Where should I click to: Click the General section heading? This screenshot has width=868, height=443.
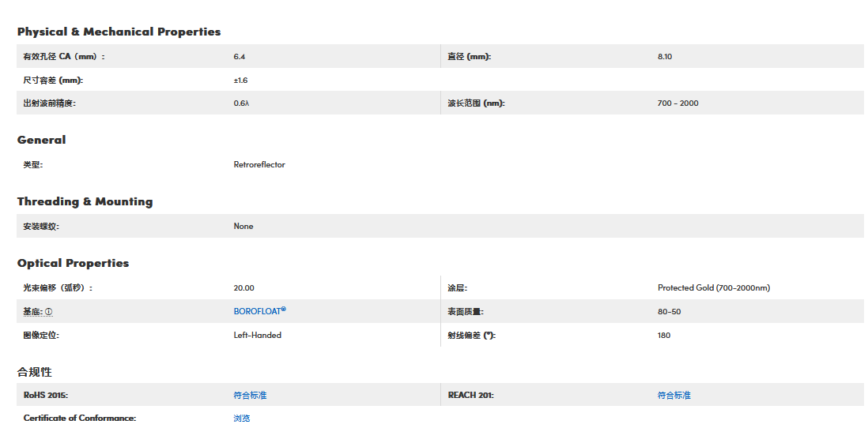click(41, 140)
